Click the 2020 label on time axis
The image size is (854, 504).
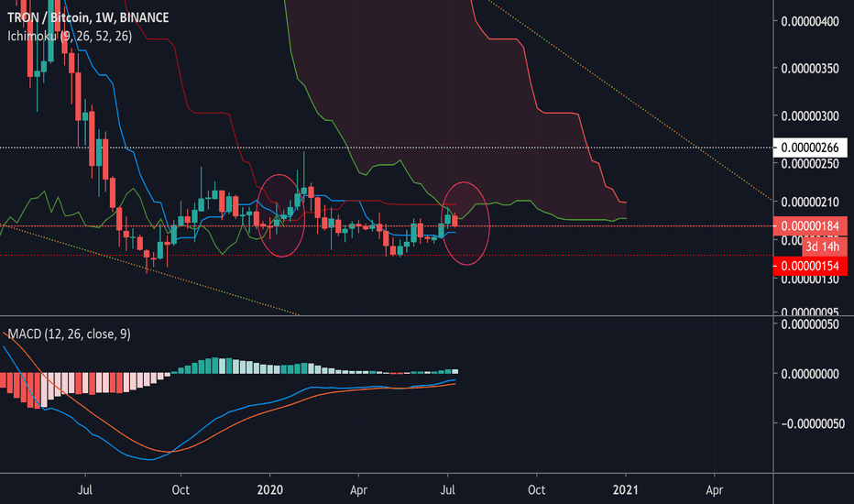click(x=269, y=490)
